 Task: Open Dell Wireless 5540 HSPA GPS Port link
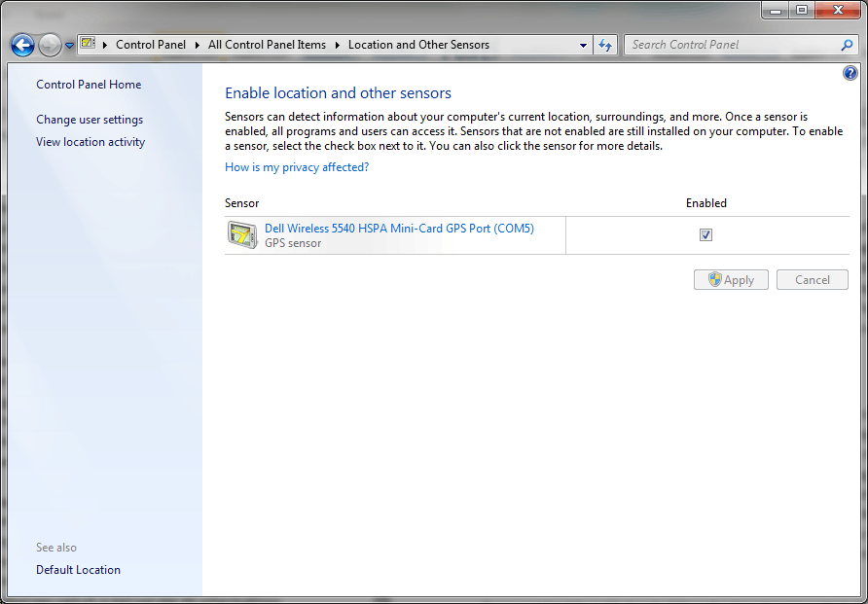coord(399,228)
